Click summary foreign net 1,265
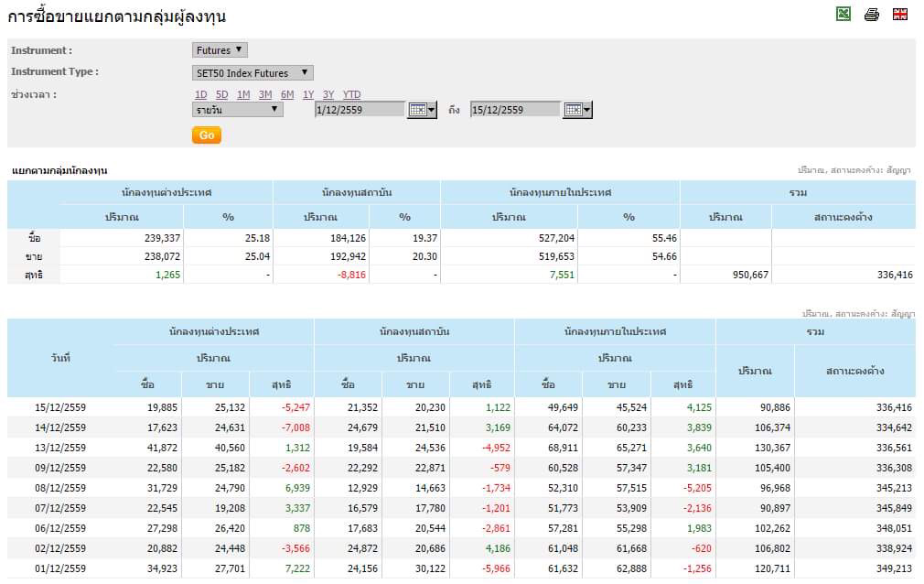Image resolution: width=924 pixels, height=584 pixels. point(168,275)
